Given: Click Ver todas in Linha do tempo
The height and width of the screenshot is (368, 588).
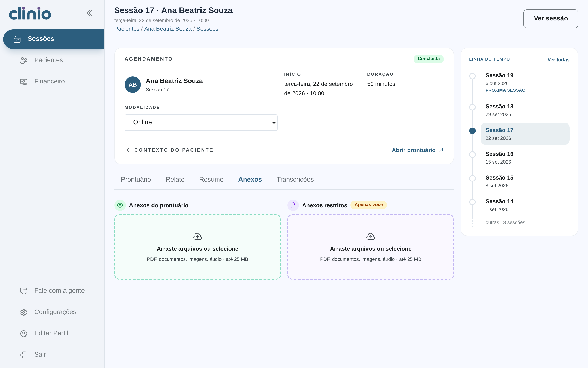Looking at the screenshot, I should point(558,60).
